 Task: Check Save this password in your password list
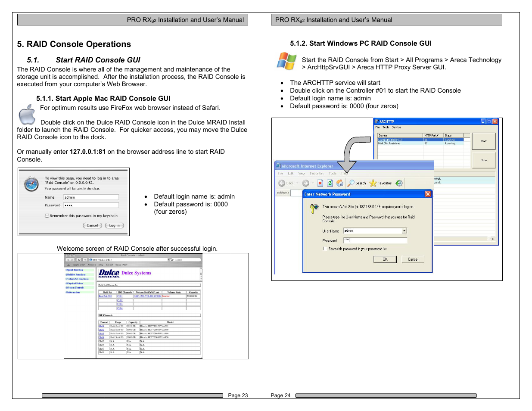click(325, 249)
